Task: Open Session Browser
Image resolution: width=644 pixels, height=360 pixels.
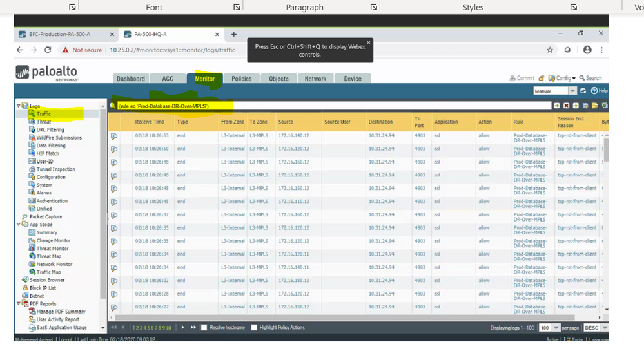Action: coord(47,280)
